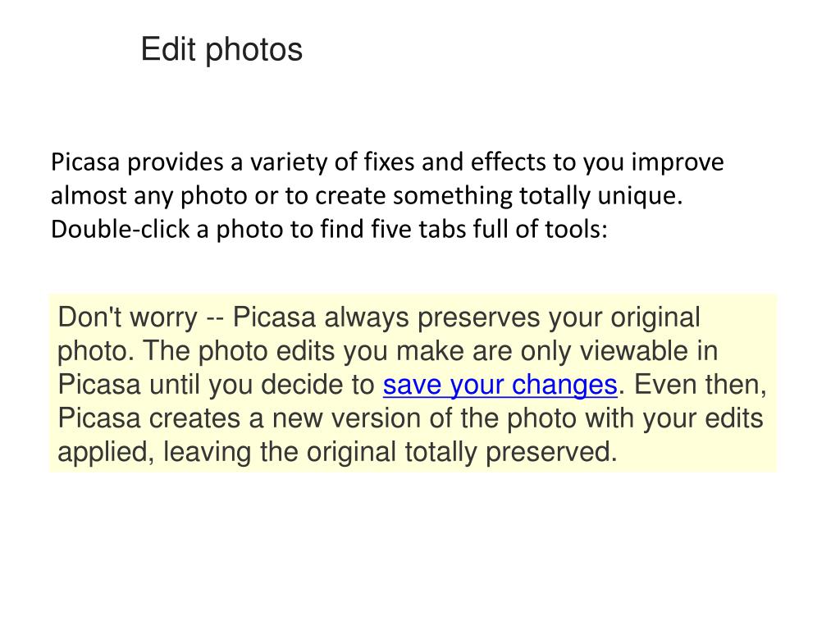This screenshot has width=840, height=630.
Task: Click the word 'Picasa' starting the intro paragraph
Action: click(x=85, y=162)
